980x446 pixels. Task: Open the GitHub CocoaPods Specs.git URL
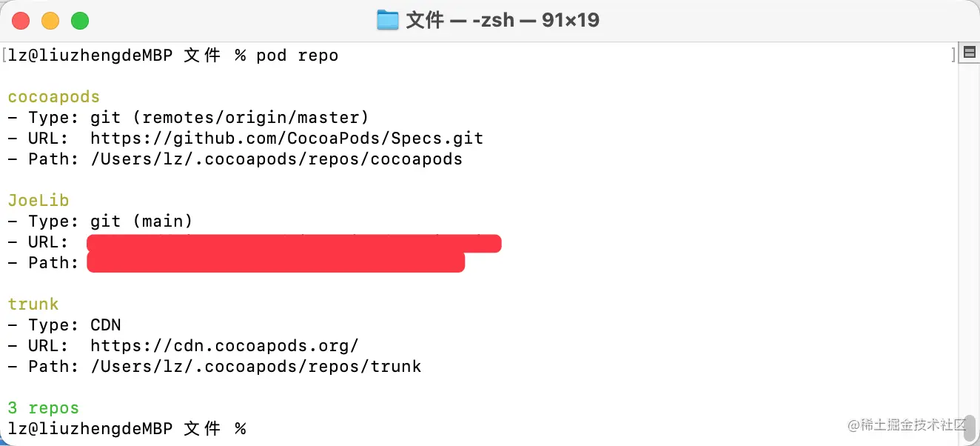286,138
